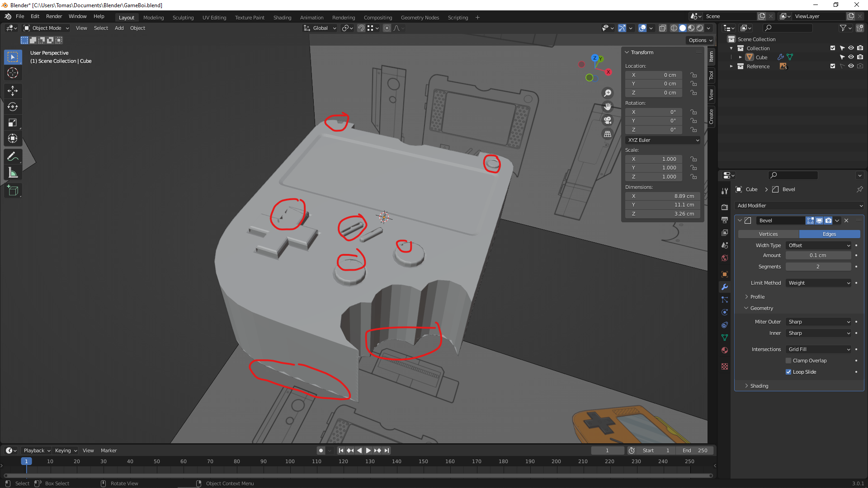This screenshot has width=868, height=488.
Task: Open the Render menu
Action: point(54,16)
